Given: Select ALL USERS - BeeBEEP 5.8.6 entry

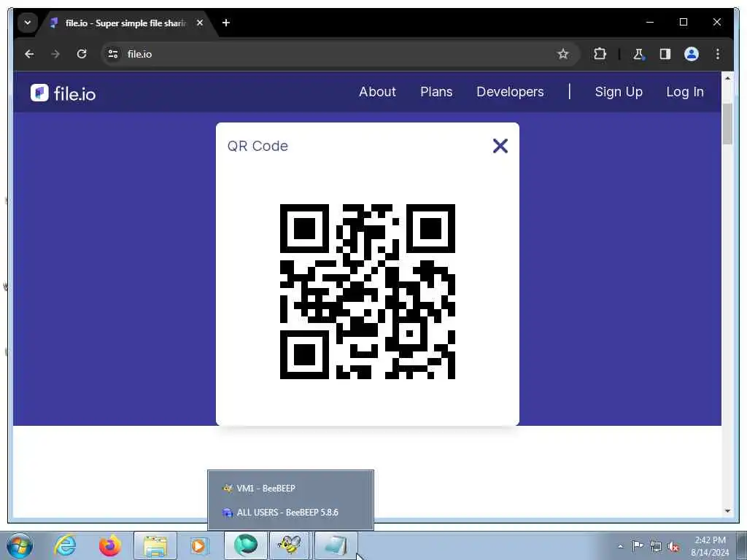Looking at the screenshot, I should point(290,513).
